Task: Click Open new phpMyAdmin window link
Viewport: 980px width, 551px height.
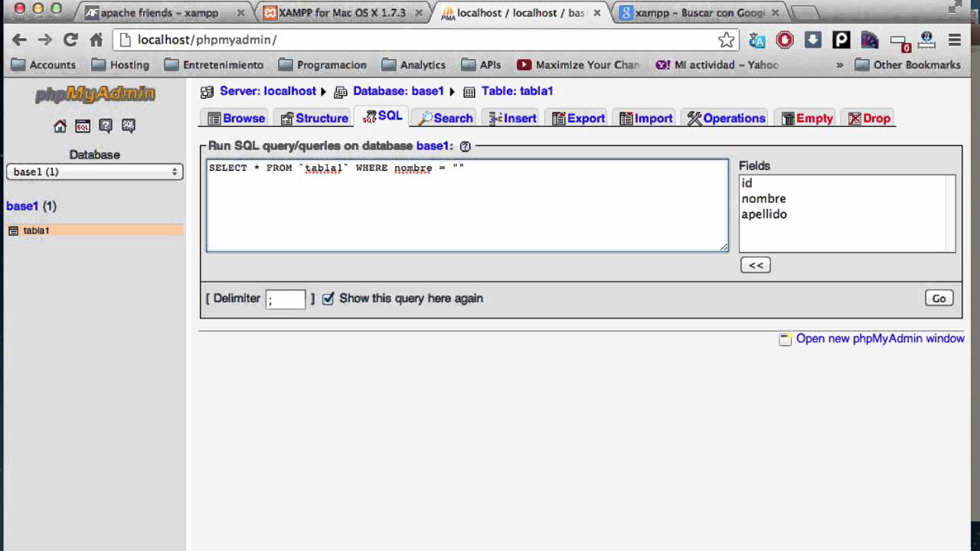Action: (880, 338)
